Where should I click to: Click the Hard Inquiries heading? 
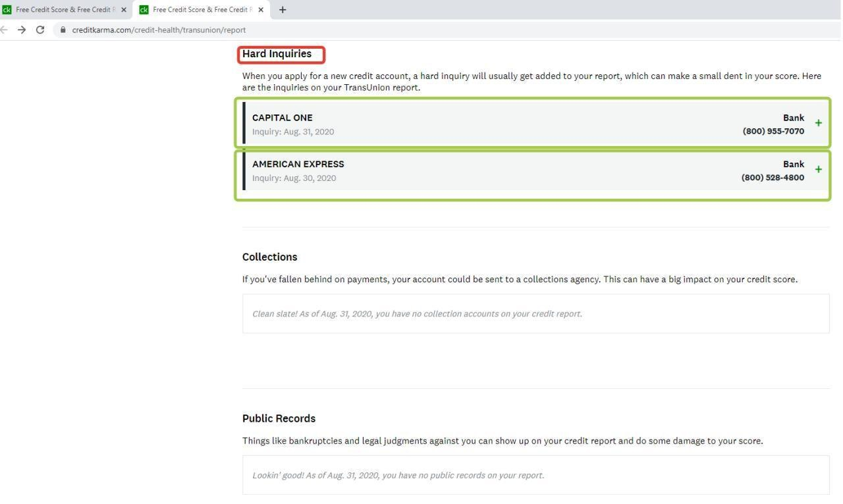coord(277,54)
